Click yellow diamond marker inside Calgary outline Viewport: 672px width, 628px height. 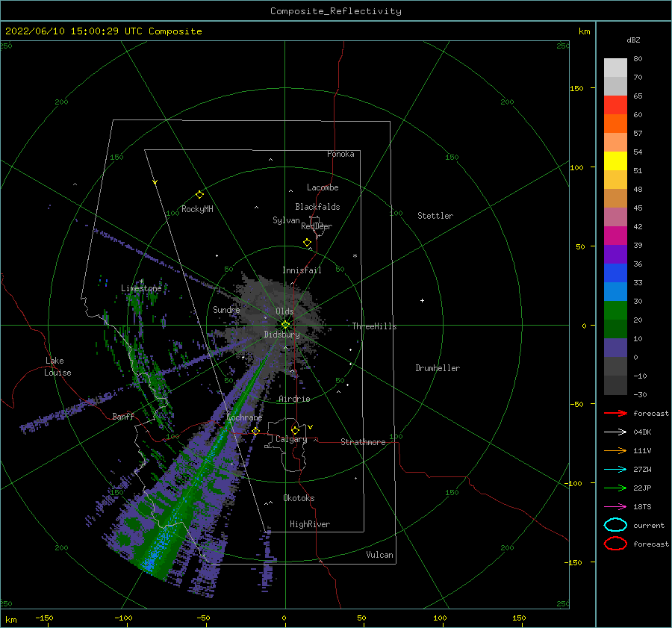(x=295, y=430)
